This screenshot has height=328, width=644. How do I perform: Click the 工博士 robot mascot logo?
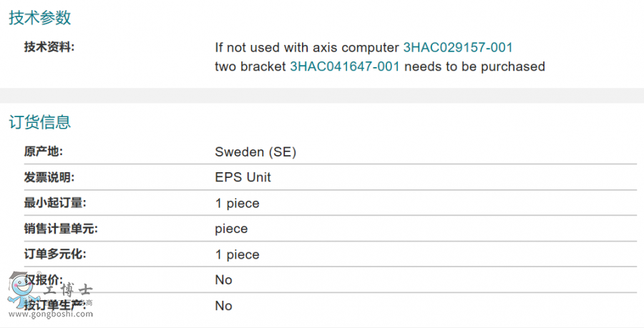(x=17, y=291)
